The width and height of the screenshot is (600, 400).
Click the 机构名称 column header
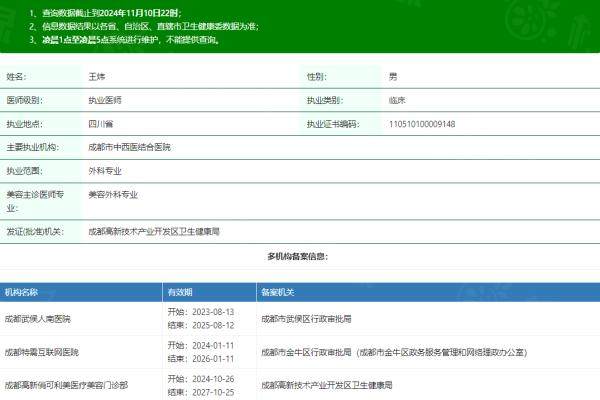(x=22, y=293)
